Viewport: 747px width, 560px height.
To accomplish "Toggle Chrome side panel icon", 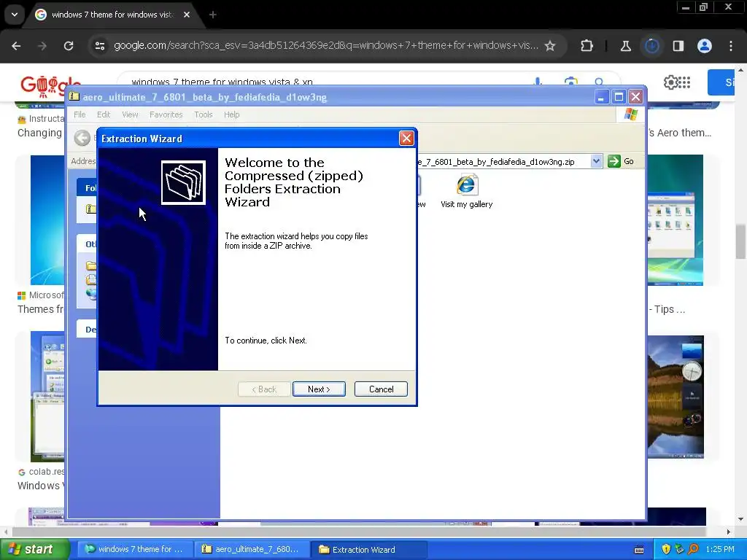I will [x=678, y=46].
